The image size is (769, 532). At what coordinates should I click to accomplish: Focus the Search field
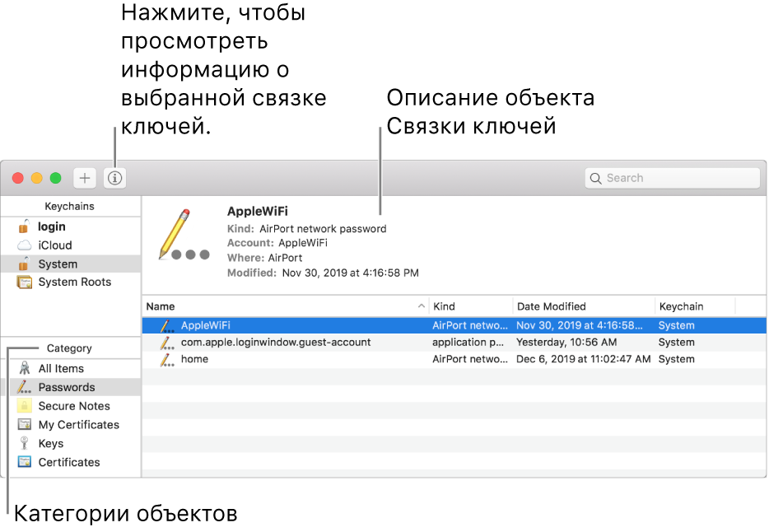point(673,178)
